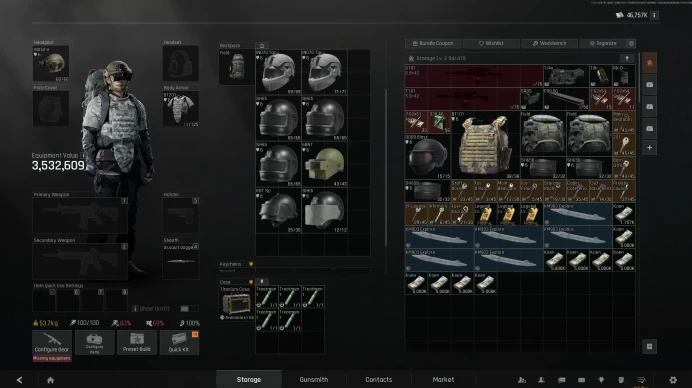Screen dimensions: 692x388
Task: Toggle the Show Outfit switch
Action: tap(188, 309)
